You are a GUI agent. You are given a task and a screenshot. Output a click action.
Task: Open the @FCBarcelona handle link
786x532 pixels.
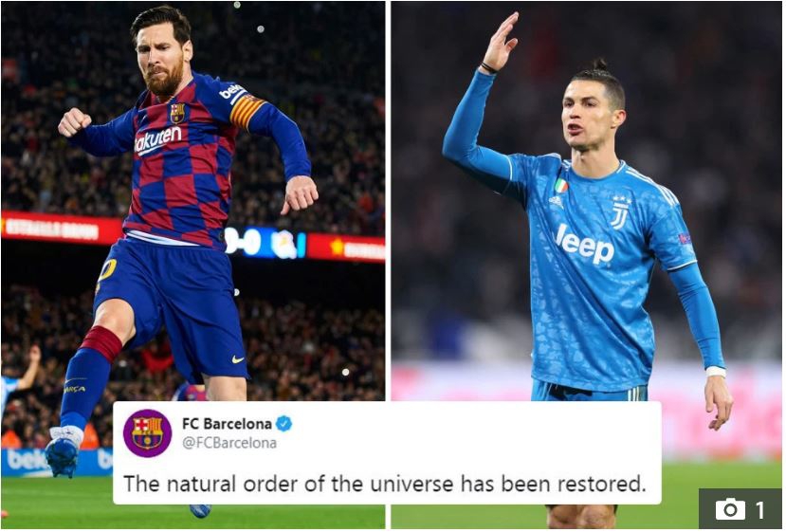229,443
